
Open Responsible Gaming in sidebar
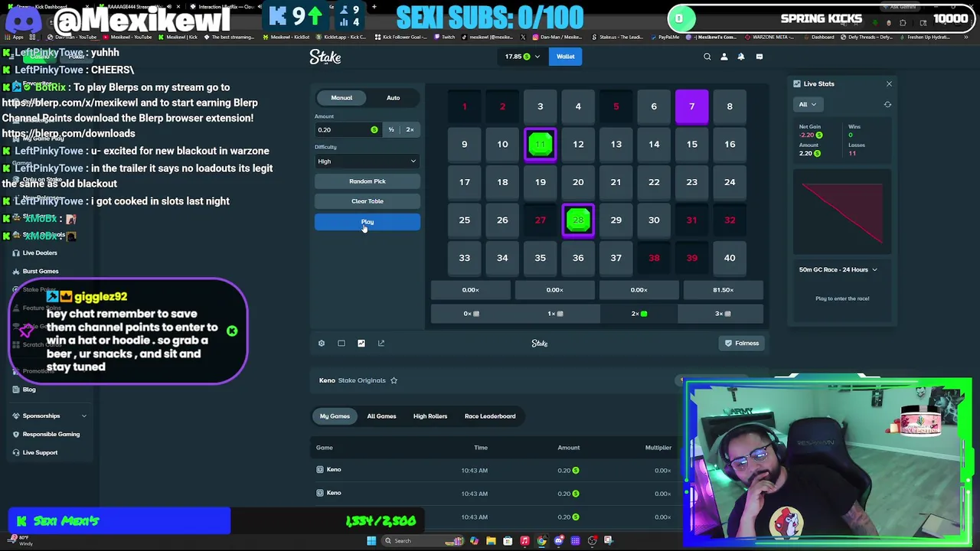pyautogui.click(x=51, y=435)
